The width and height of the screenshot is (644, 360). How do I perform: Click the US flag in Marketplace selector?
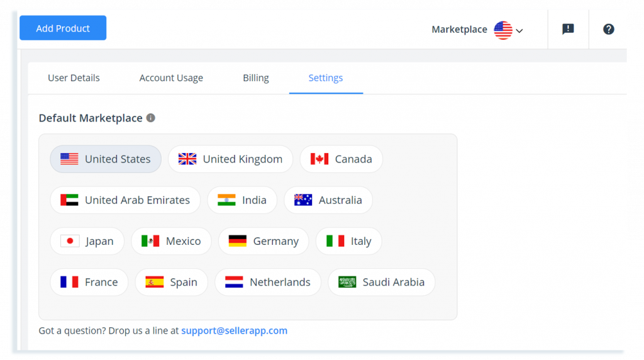503,30
